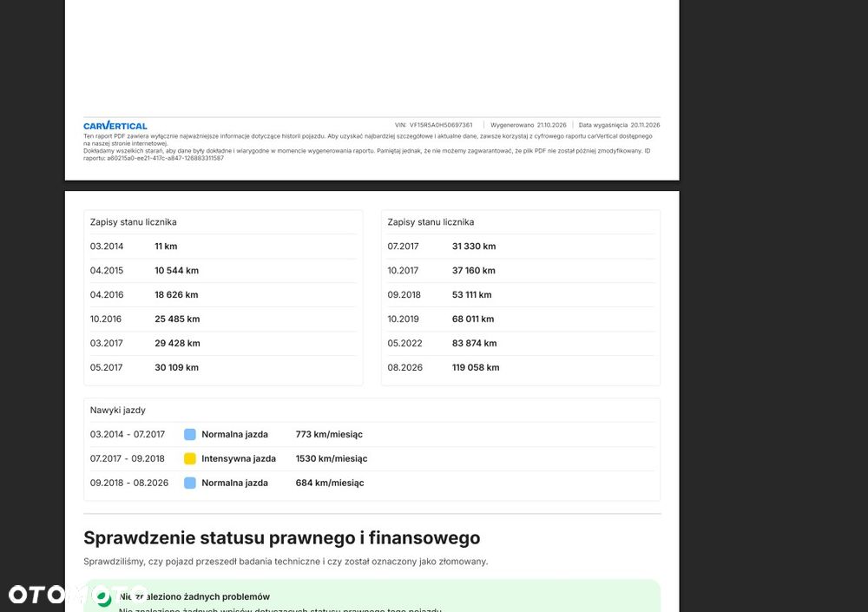This screenshot has width=868, height=612.
Task: Click the date 05.2022 in the odometer records
Action: coord(404,344)
